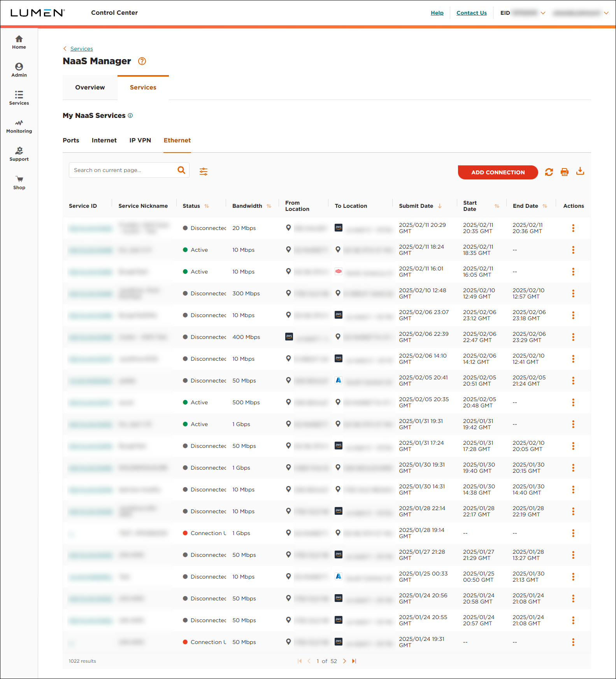Switch to the Ports sub-tab
The image size is (616, 679).
click(71, 140)
